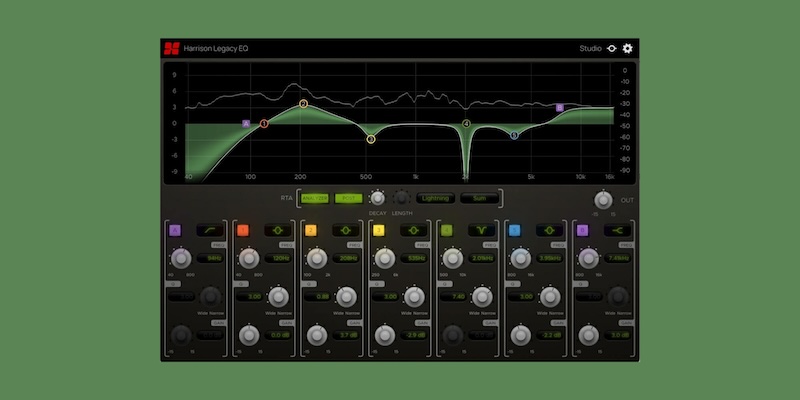Toggle band 4 green enable button
Image resolution: width=800 pixels, height=400 pixels.
coord(446,231)
